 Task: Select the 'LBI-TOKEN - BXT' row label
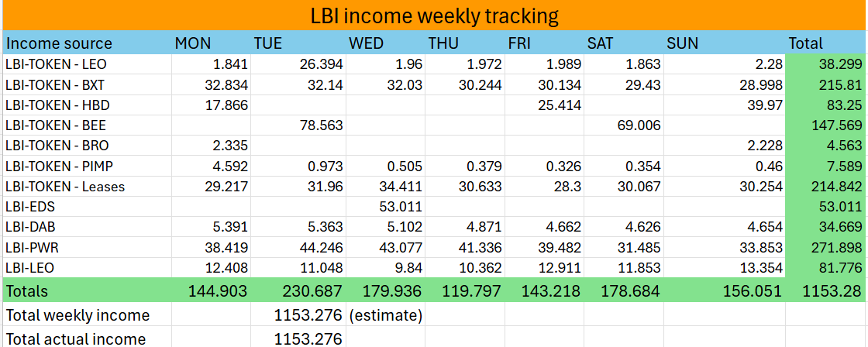pos(87,85)
